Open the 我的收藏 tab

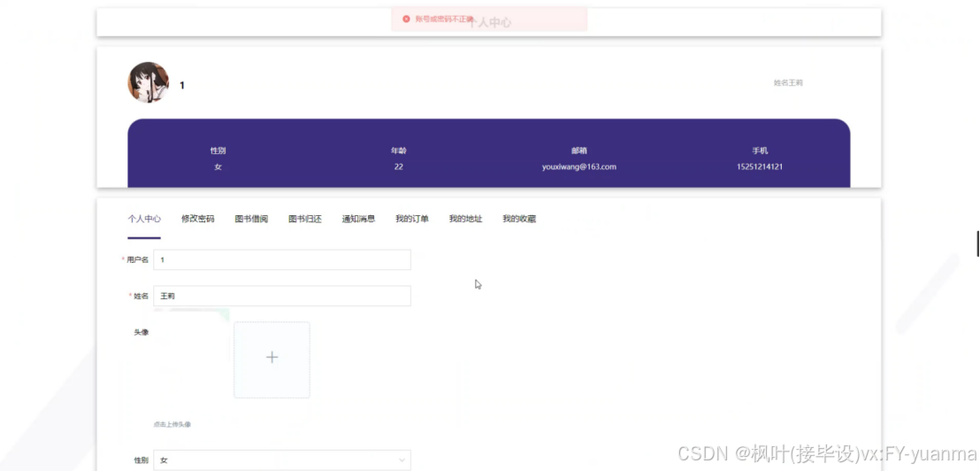click(519, 219)
